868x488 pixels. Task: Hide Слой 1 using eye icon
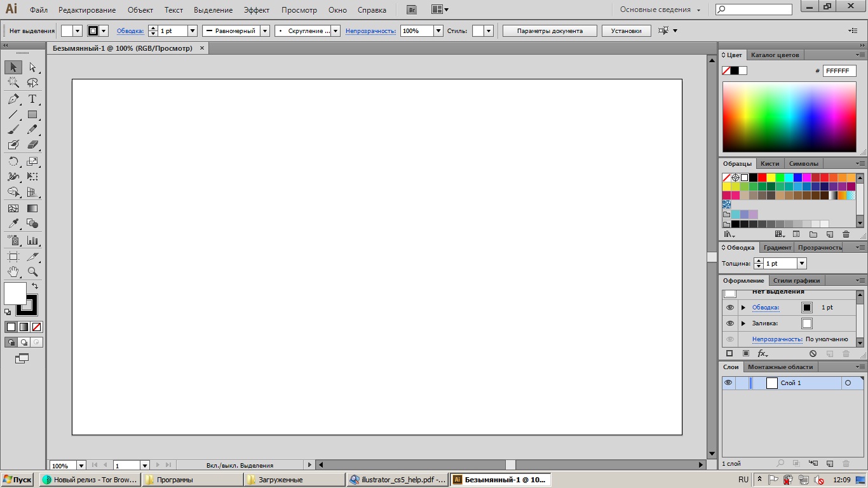point(728,383)
